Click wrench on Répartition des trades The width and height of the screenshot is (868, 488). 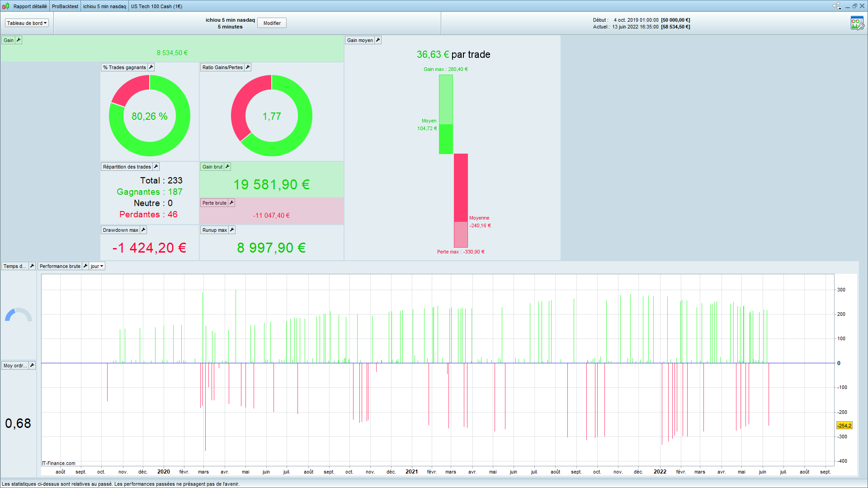pyautogui.click(x=156, y=167)
